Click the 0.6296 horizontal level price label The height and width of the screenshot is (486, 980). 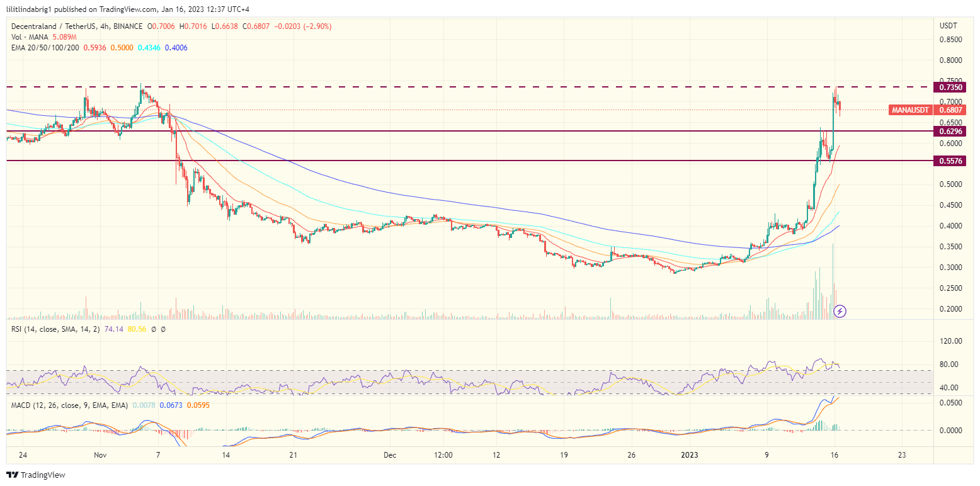[951, 132]
